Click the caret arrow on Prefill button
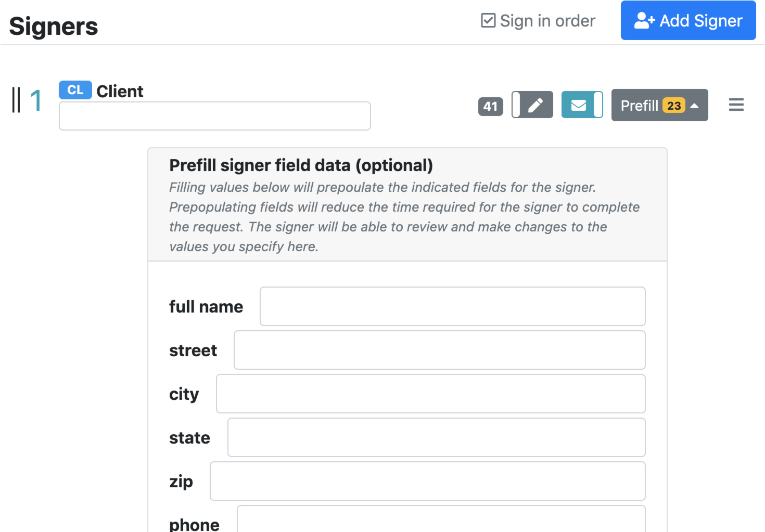 [x=694, y=106]
